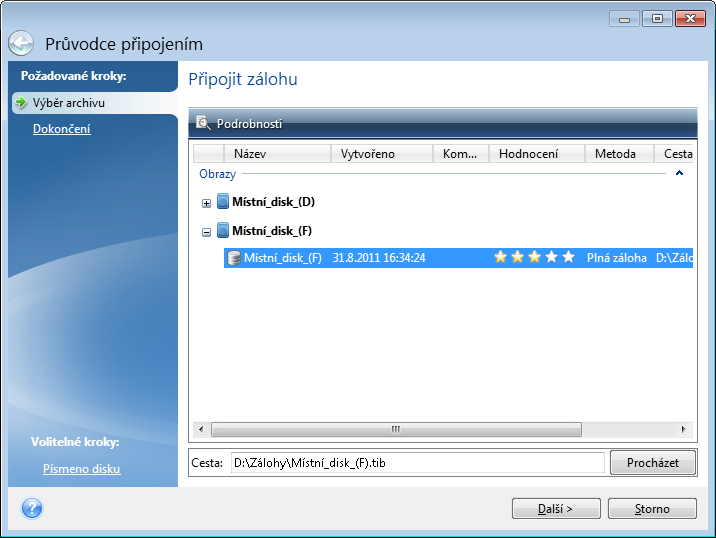Select the Výběr archivu step
The height and width of the screenshot is (538, 716).
coord(95,103)
